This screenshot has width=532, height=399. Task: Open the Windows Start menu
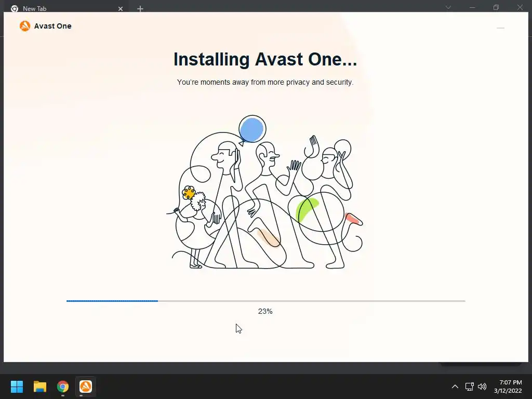(x=17, y=387)
